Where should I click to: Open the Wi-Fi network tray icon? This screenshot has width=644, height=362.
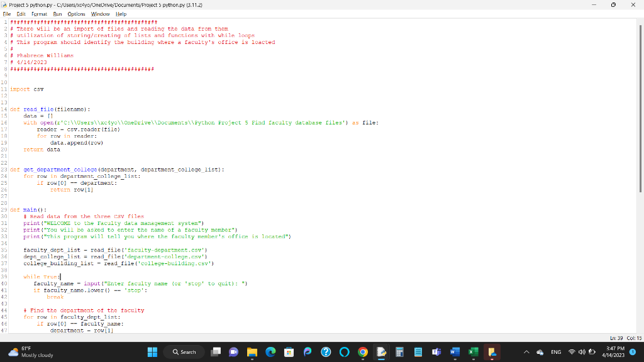click(572, 352)
